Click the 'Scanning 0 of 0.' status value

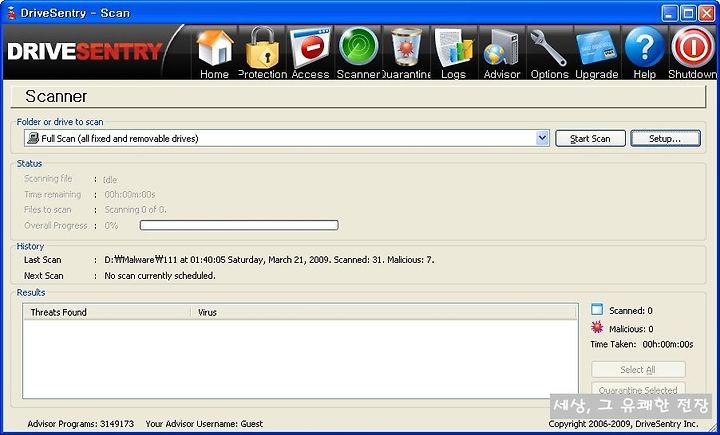pos(135,209)
